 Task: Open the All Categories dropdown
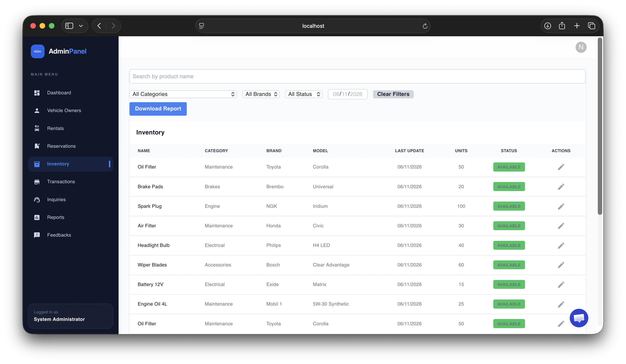click(183, 94)
